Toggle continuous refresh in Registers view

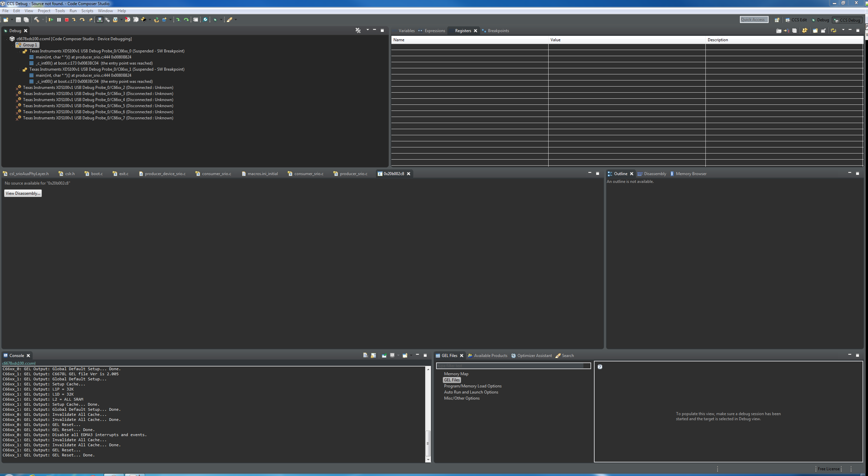tap(834, 31)
